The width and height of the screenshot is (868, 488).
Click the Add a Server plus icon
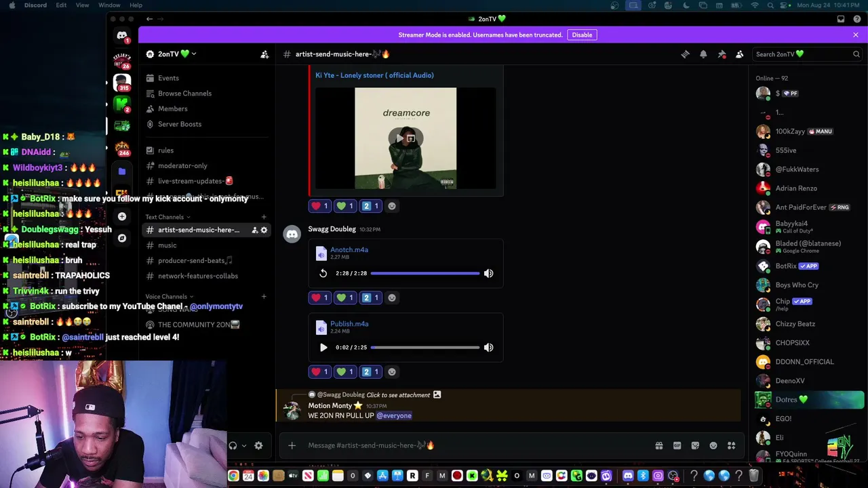pos(122,216)
